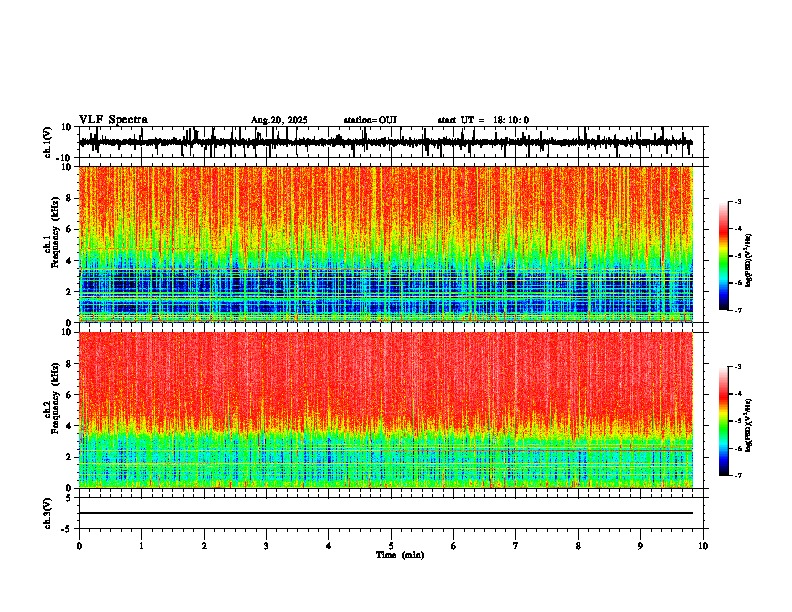Click the "8" kHz tick on ch.2 spectrogram axis
This screenshot has width=792, height=612.
click(x=70, y=364)
